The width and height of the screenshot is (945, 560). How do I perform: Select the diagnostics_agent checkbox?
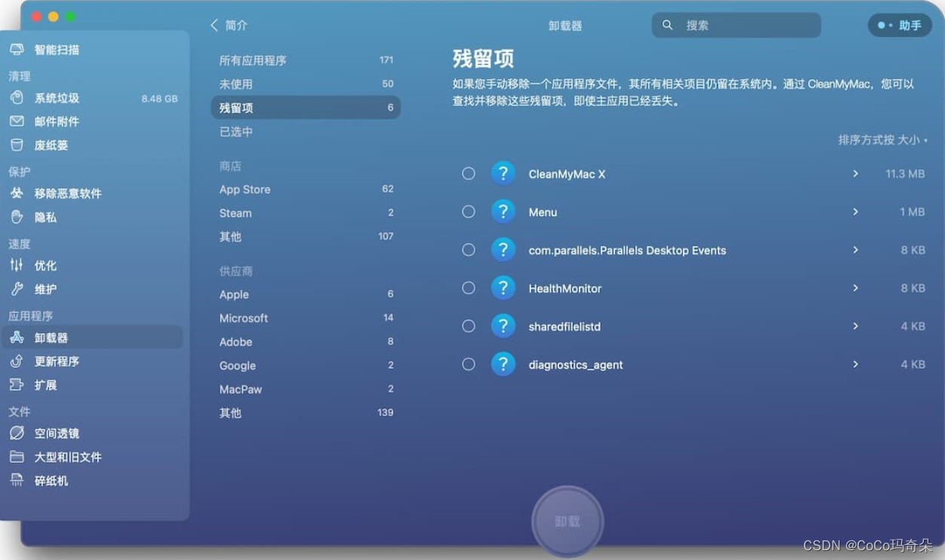point(469,364)
